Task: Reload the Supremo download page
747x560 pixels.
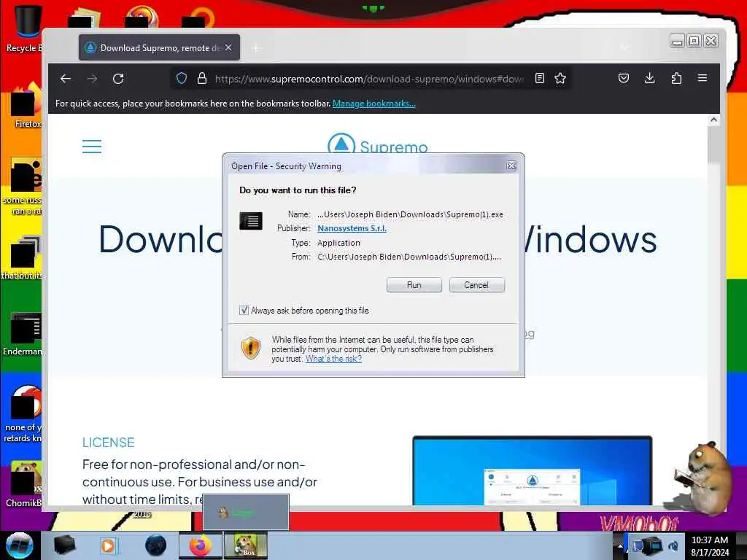Action: tap(118, 79)
